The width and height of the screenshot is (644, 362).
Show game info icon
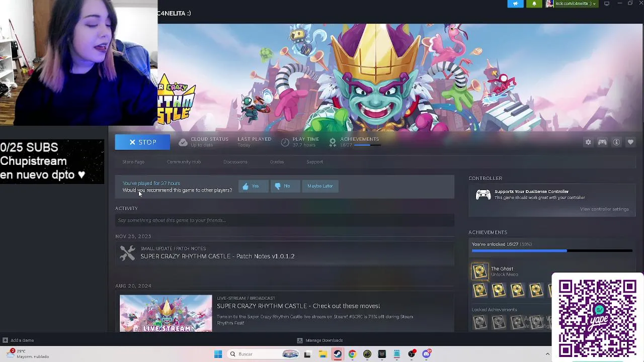pos(616,142)
